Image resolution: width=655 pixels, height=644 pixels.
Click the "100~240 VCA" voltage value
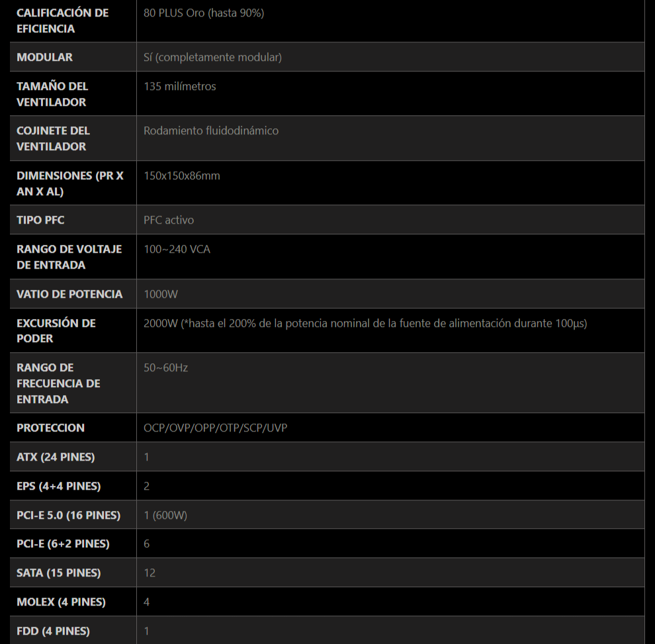pyautogui.click(x=177, y=249)
